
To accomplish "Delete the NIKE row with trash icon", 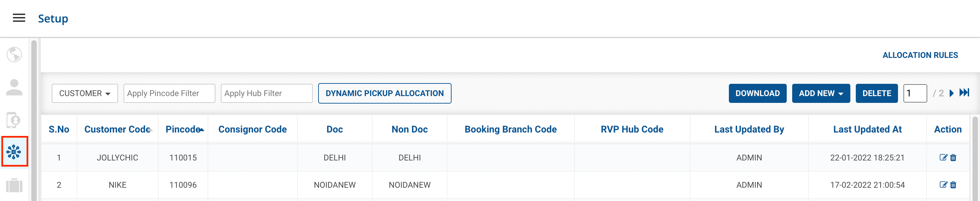I will pos(953,185).
